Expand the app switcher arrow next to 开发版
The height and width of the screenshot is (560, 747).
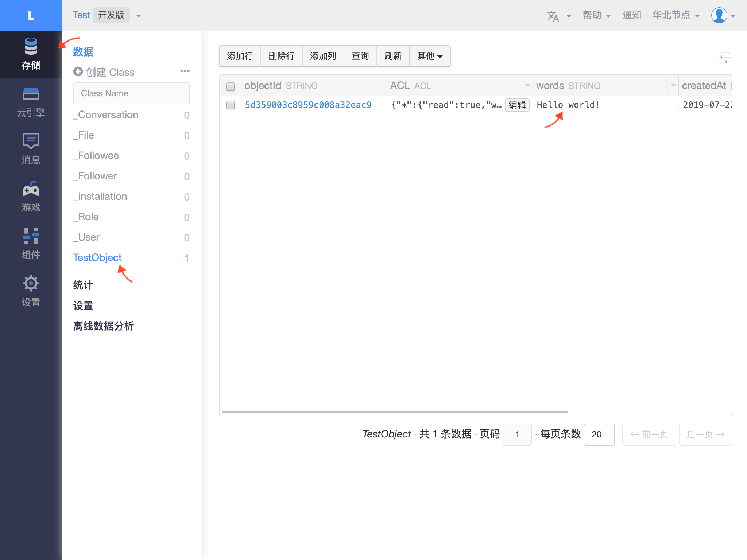coord(138,16)
